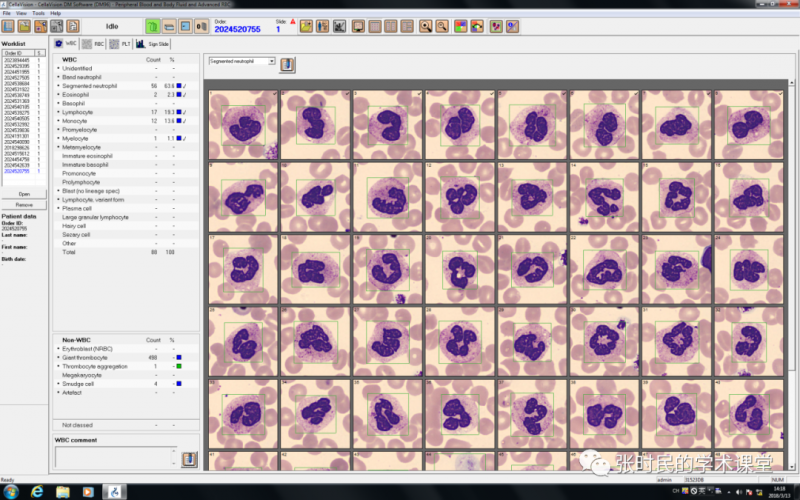Click the color adjustment rainbow icon
This screenshot has height=500, width=800.
coord(477,26)
